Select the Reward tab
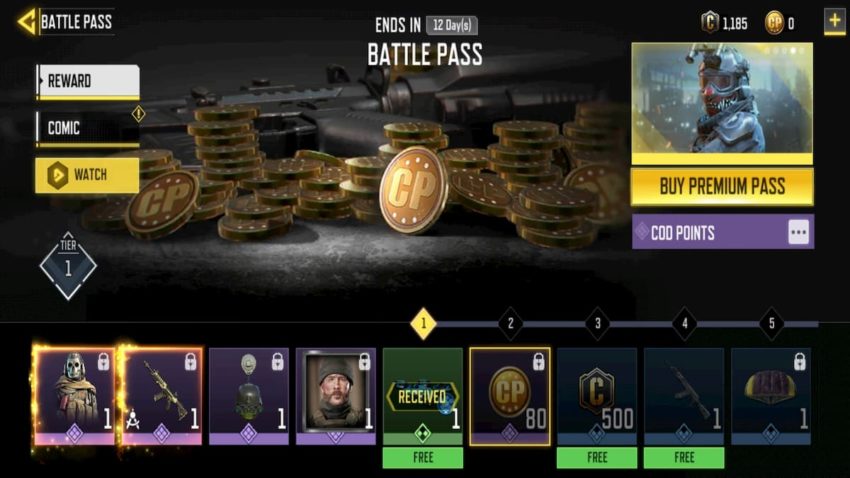 [x=88, y=81]
